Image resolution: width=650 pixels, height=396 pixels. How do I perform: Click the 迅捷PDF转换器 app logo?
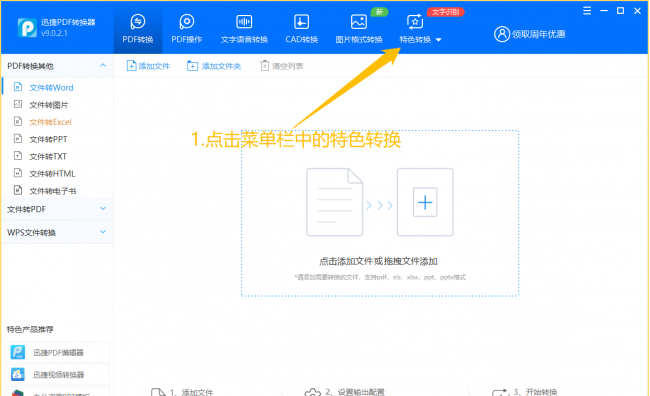point(27,28)
